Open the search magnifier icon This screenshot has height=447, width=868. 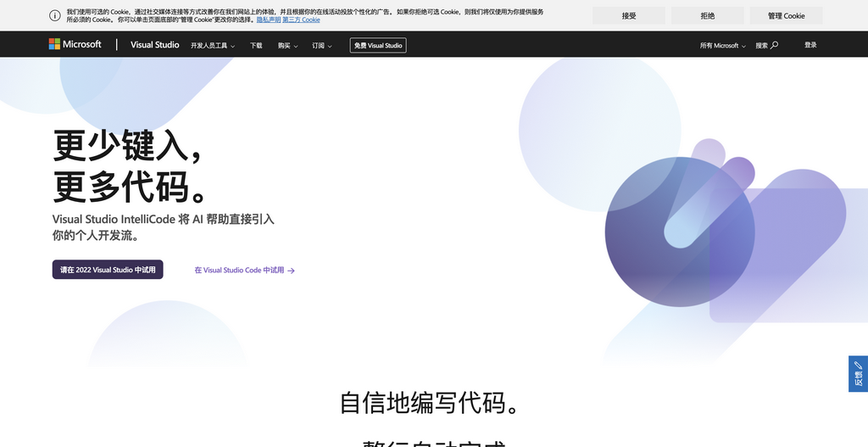pyautogui.click(x=775, y=46)
